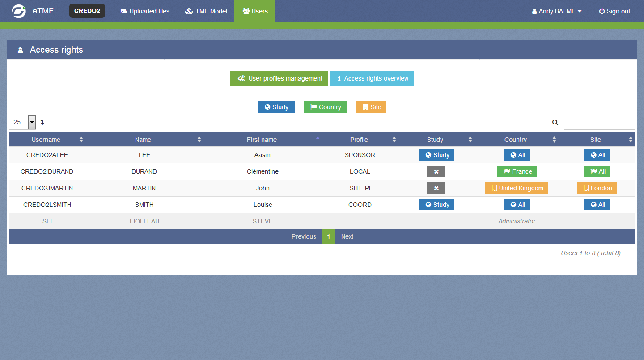Click into the table search field
The width and height of the screenshot is (644, 360).
click(x=599, y=122)
